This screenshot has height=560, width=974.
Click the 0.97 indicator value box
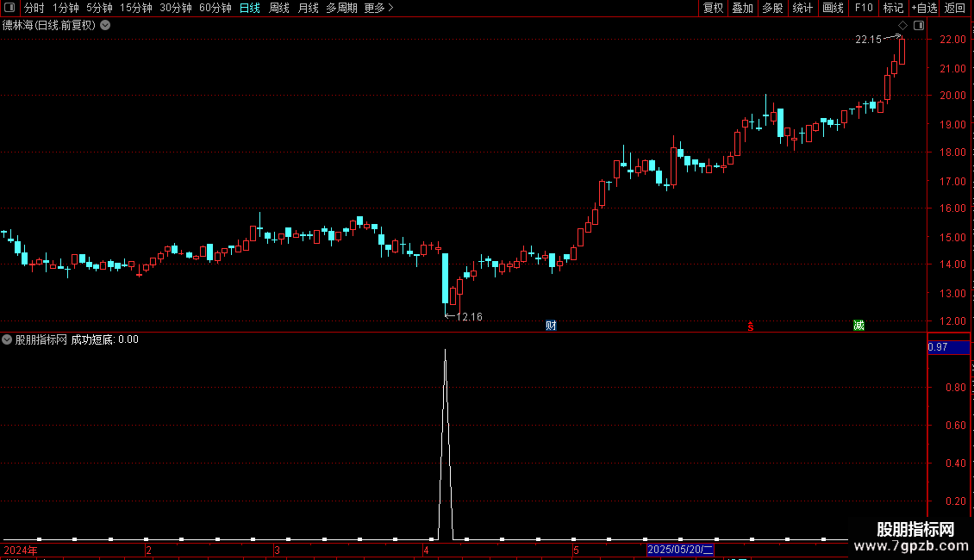pyautogui.click(x=948, y=347)
